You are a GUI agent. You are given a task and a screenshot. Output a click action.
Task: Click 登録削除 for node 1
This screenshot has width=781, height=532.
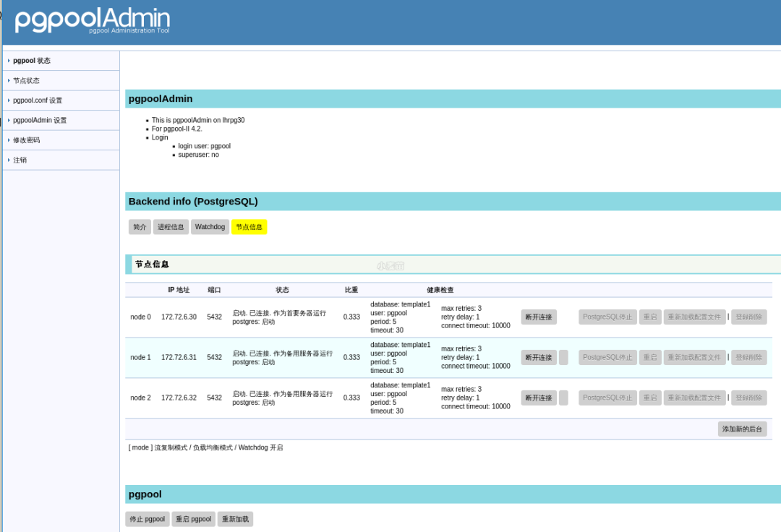click(x=748, y=357)
